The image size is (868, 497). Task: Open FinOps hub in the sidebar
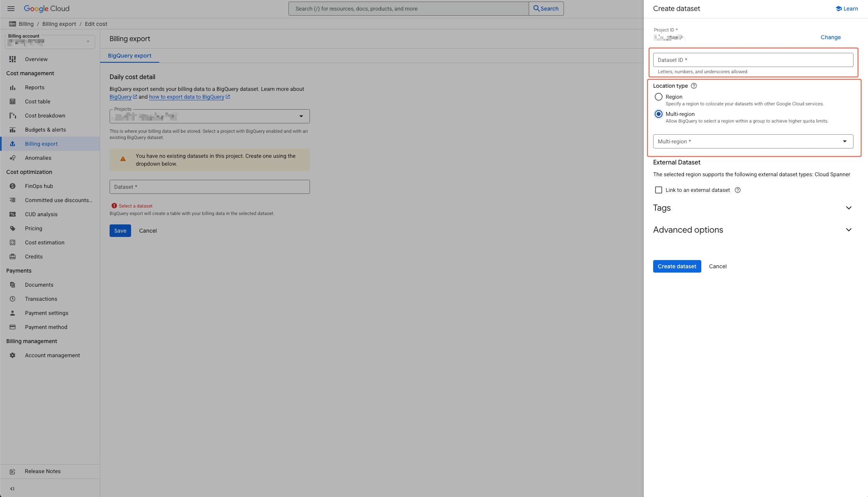[50, 186]
